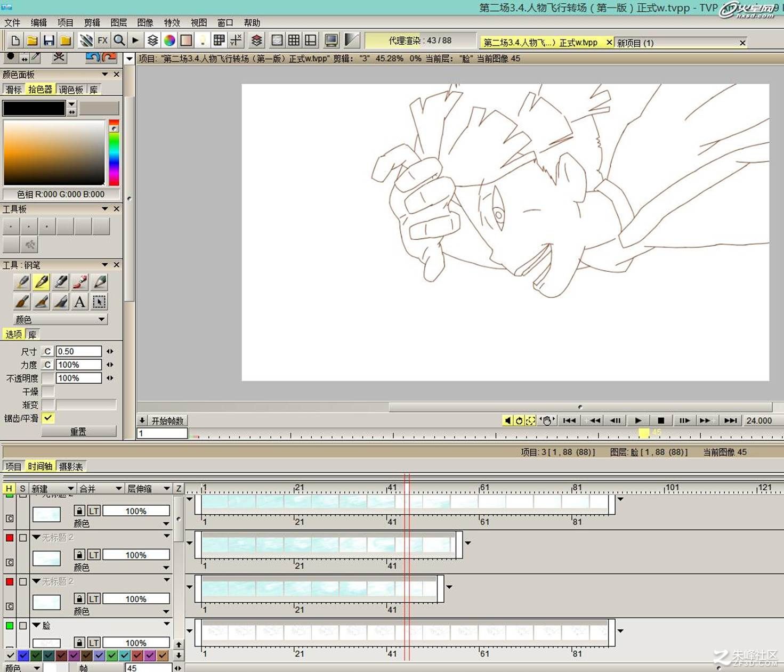The width and height of the screenshot is (784, 672).
Task: Toggle the S column header button
Action: [22, 488]
